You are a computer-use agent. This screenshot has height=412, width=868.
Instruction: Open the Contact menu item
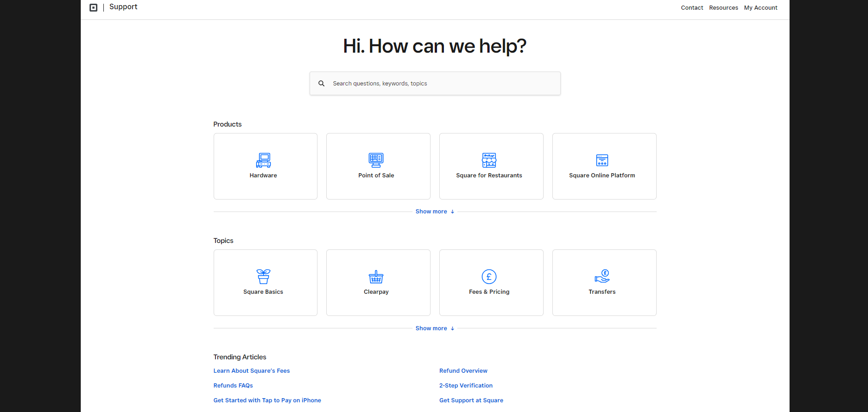692,8
